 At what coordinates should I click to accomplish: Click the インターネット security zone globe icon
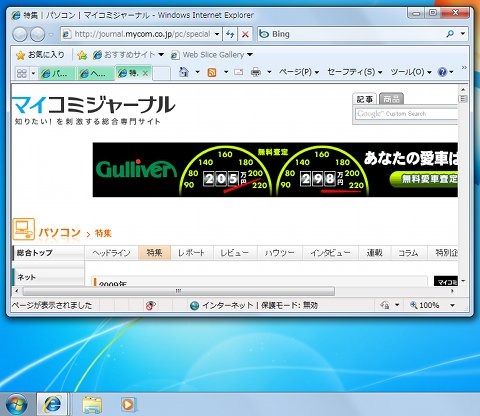(x=194, y=305)
